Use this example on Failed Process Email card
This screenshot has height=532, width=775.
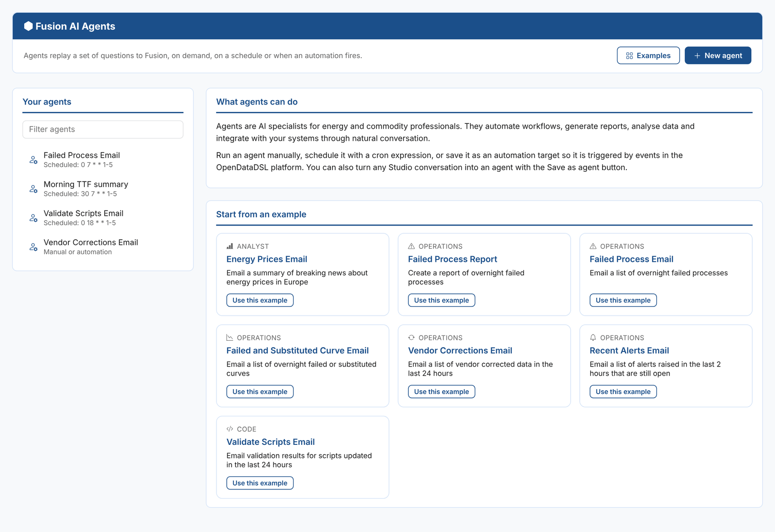tap(623, 300)
